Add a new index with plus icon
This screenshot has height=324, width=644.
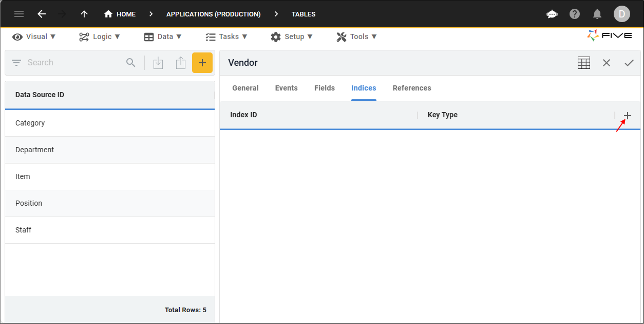[628, 116]
